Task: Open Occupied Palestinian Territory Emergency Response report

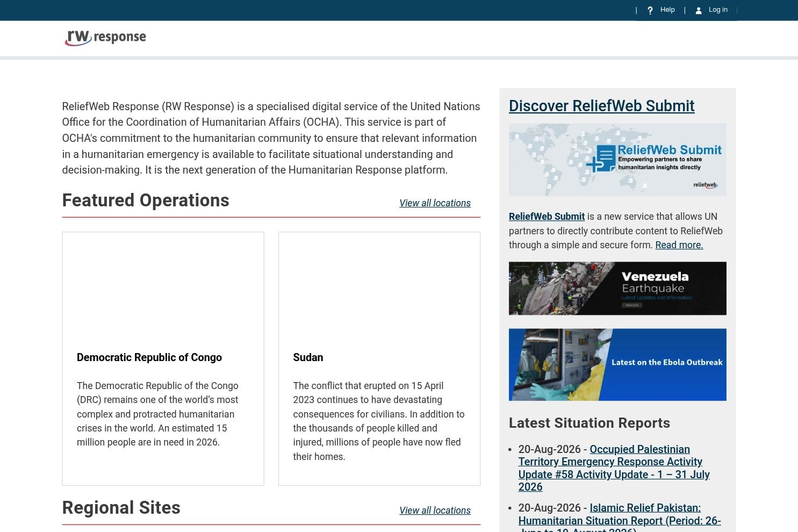Action: click(x=614, y=468)
